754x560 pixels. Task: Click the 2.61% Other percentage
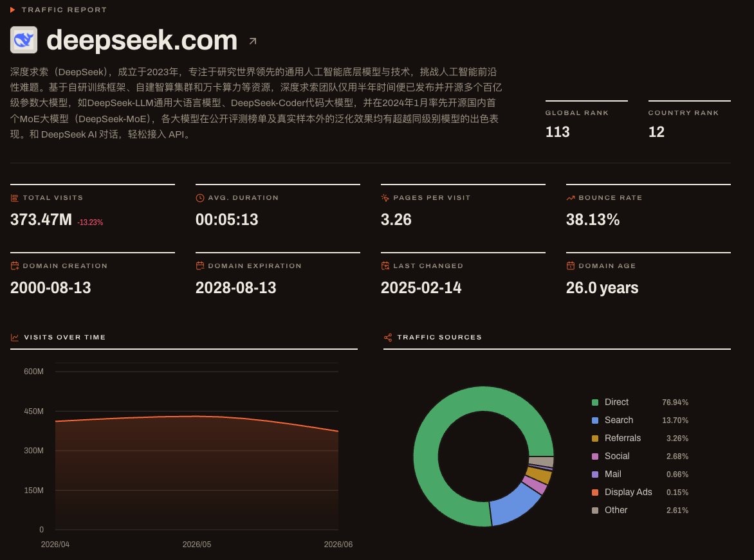tap(677, 510)
